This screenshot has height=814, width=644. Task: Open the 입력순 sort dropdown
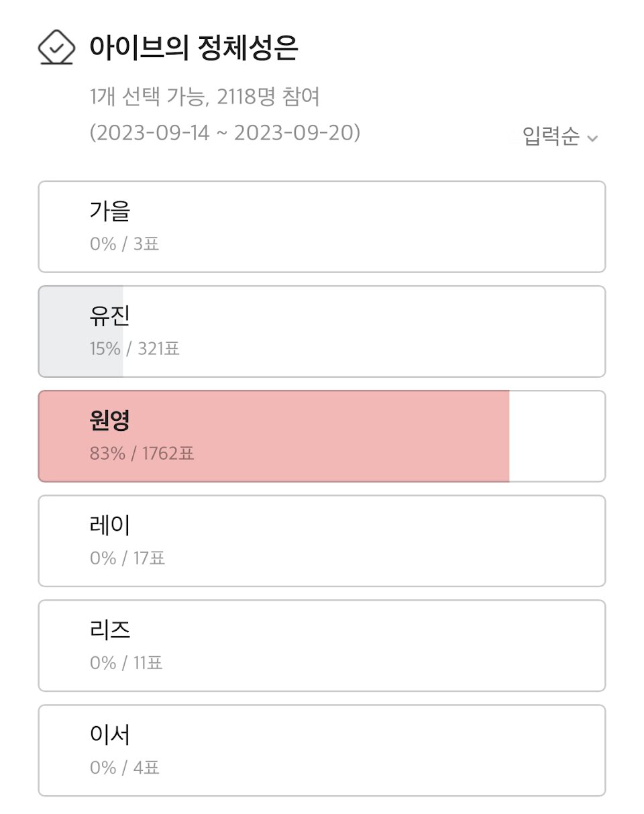551,137
